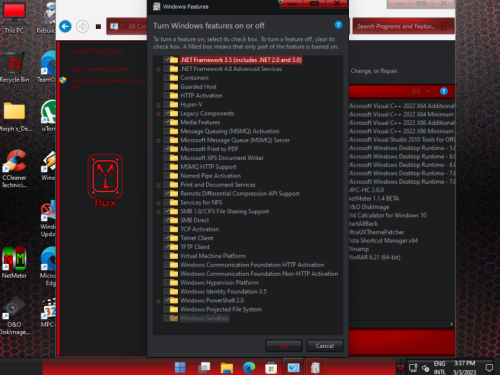Screen dimensions: 500x375
Task: Click the network icon in system tray
Action: pyautogui.click(x=413, y=368)
